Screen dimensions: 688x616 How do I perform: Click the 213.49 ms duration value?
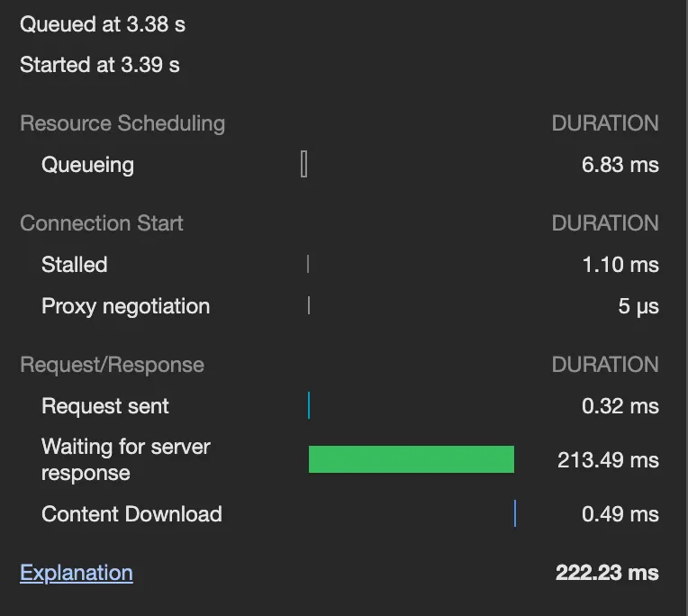pos(608,460)
